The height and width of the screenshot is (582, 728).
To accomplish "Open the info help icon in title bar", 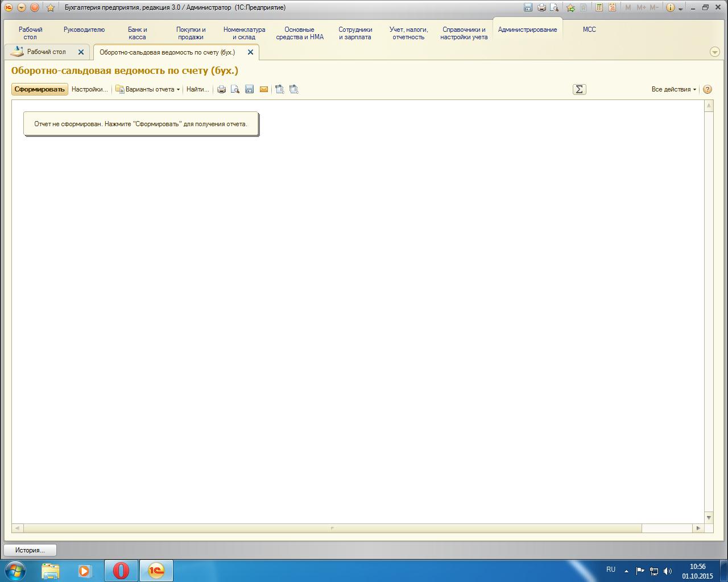I will [670, 7].
